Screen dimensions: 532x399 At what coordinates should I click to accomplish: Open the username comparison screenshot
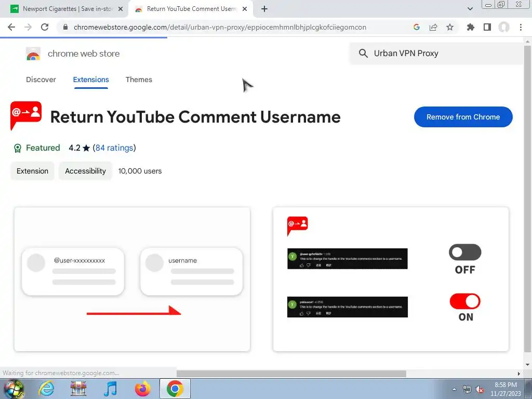coord(132,279)
